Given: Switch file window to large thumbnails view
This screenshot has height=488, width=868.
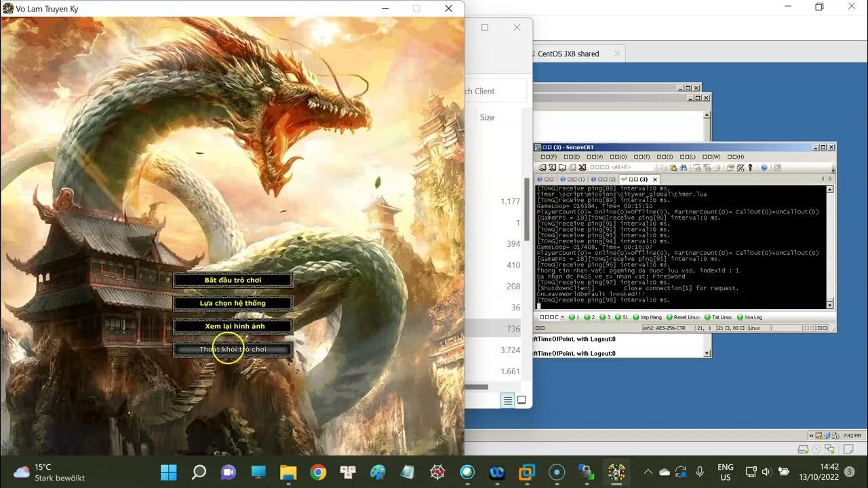Looking at the screenshot, I should tap(521, 400).
